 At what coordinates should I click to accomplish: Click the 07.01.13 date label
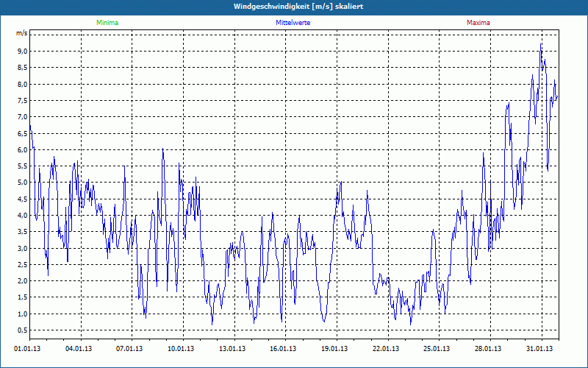tap(129, 349)
